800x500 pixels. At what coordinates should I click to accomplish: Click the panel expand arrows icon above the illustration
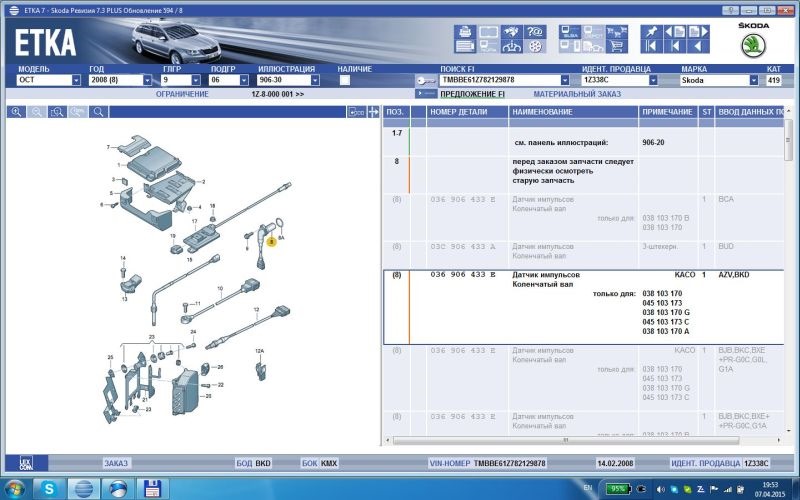coord(373,112)
